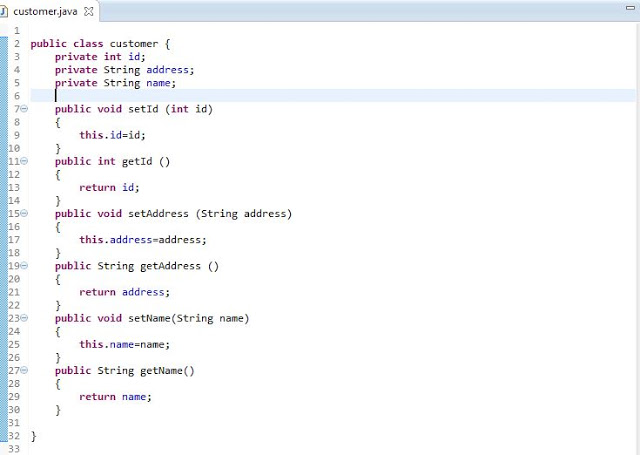This screenshot has height=455, width=640.
Task: Collapse the setId method at line 7
Action: click(24, 109)
